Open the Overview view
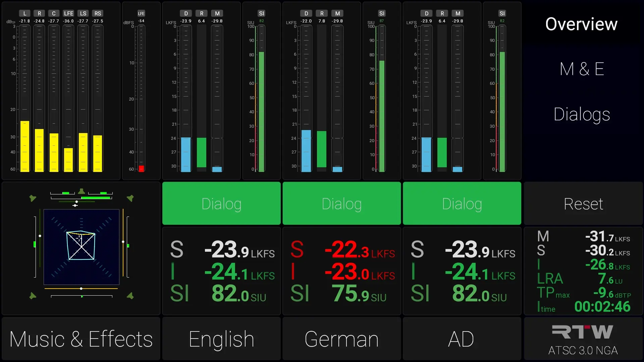The width and height of the screenshot is (644, 362). (x=581, y=24)
